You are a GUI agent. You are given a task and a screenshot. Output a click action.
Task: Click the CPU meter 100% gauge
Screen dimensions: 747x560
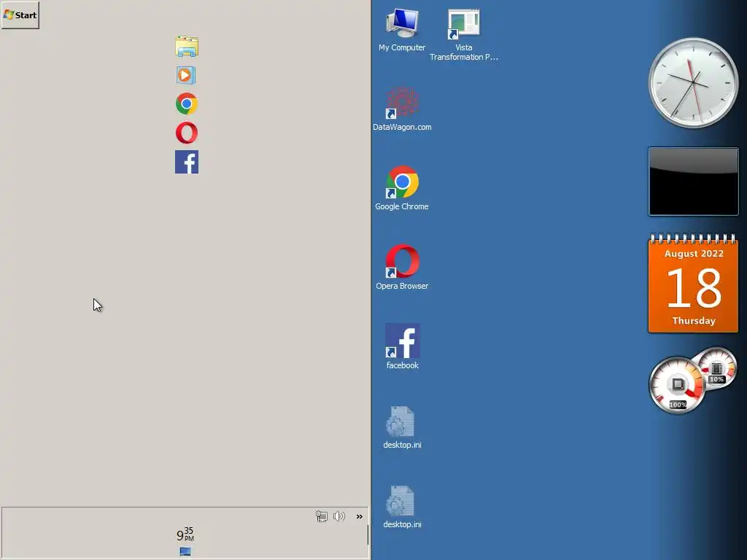coord(677,385)
